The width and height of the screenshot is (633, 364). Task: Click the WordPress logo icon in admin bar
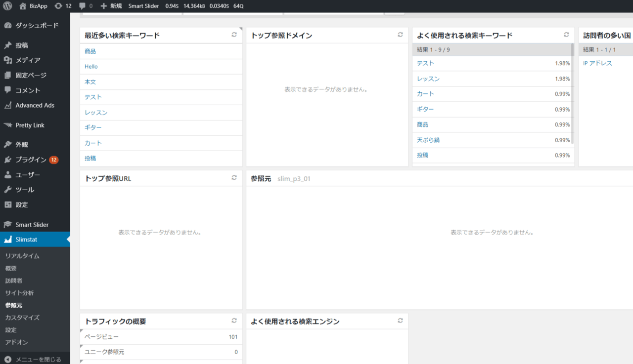(x=7, y=6)
